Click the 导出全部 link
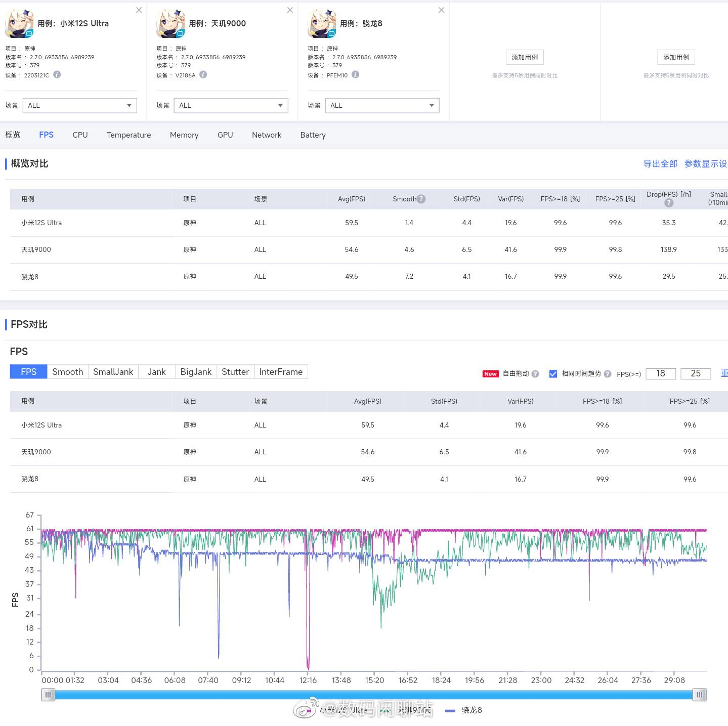The width and height of the screenshot is (728, 726). click(x=660, y=163)
